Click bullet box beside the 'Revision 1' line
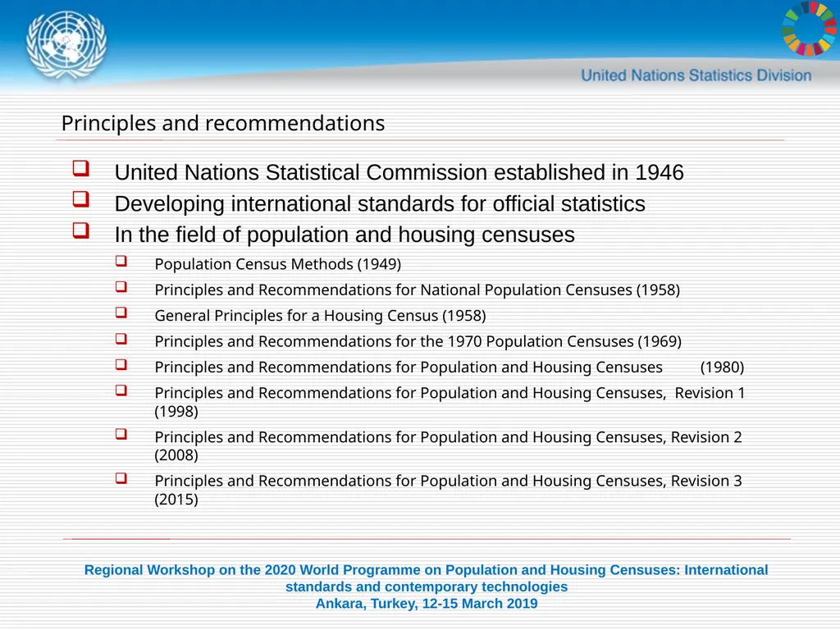 [x=121, y=390]
